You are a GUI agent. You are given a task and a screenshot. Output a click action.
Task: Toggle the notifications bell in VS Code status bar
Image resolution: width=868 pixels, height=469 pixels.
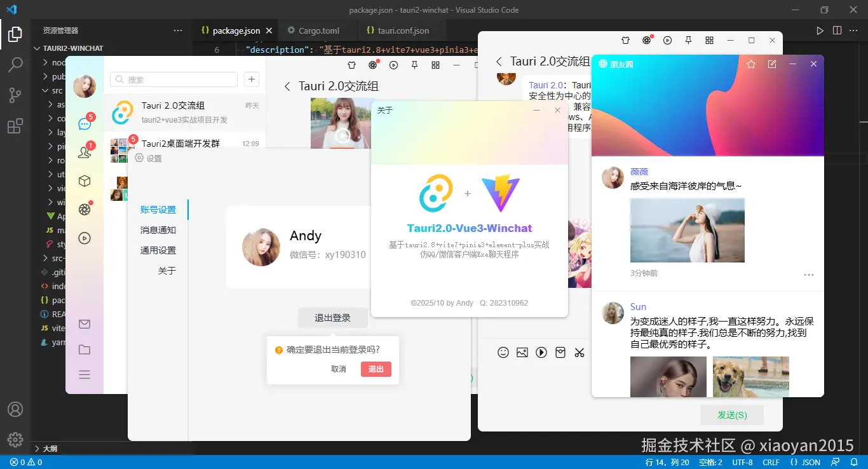point(855,462)
